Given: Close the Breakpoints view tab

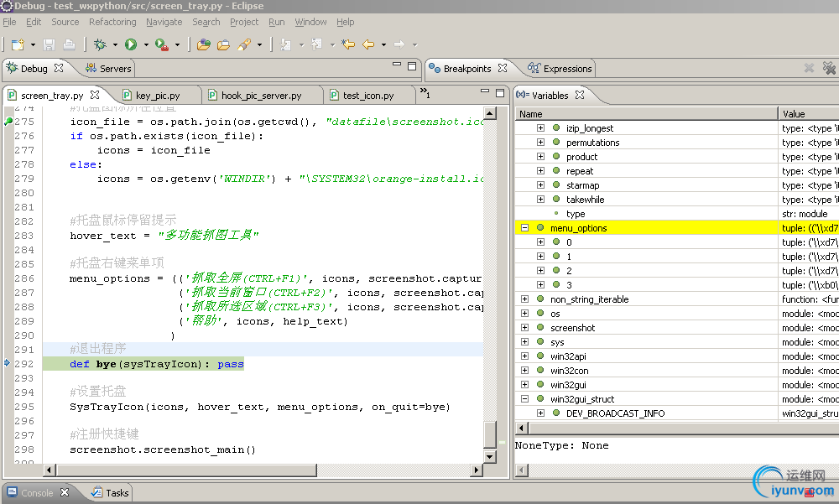Looking at the screenshot, I should coord(502,68).
